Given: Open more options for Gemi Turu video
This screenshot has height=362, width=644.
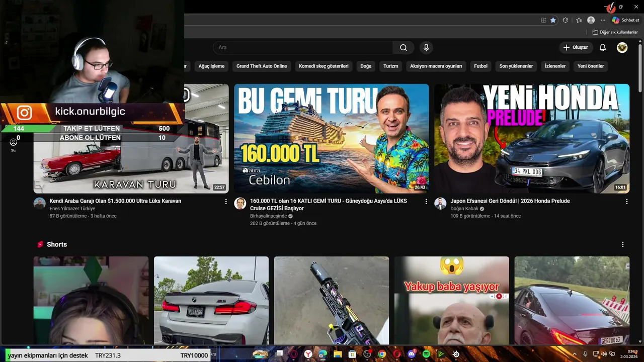Looking at the screenshot, I should point(426,202).
